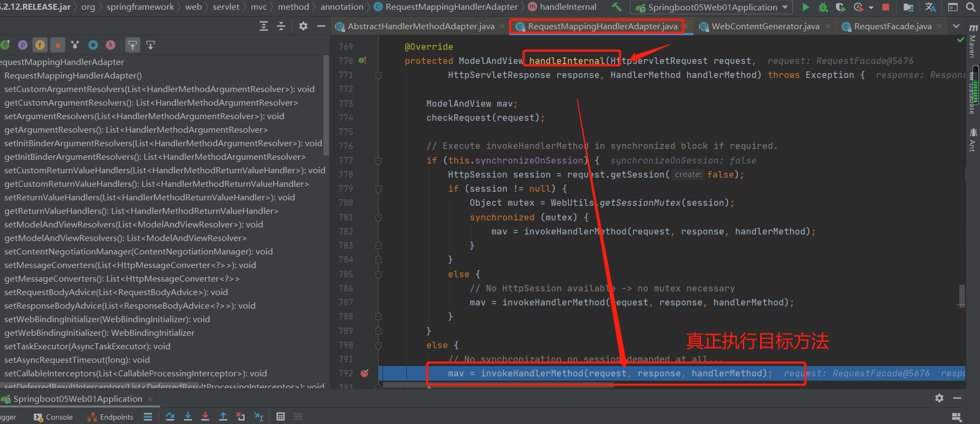Collapse outer else fold at line 790

(x=378, y=345)
